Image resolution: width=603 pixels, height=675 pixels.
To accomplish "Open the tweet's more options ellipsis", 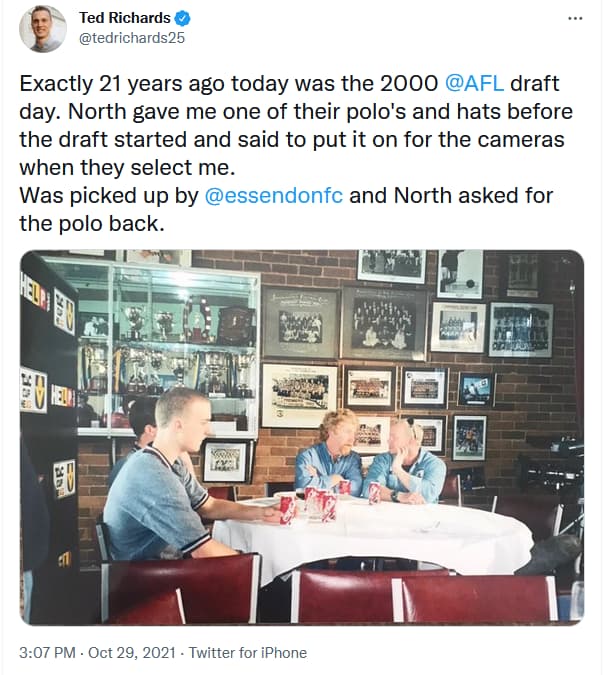I will pos(575,19).
